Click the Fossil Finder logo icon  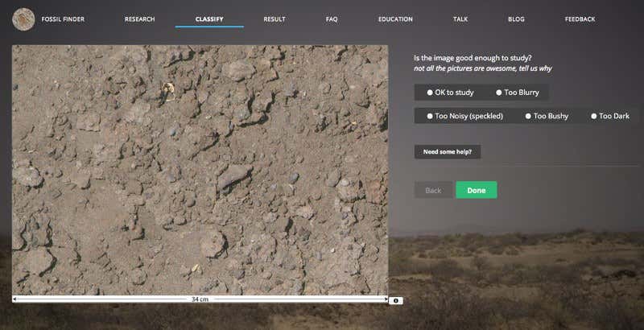click(x=24, y=19)
